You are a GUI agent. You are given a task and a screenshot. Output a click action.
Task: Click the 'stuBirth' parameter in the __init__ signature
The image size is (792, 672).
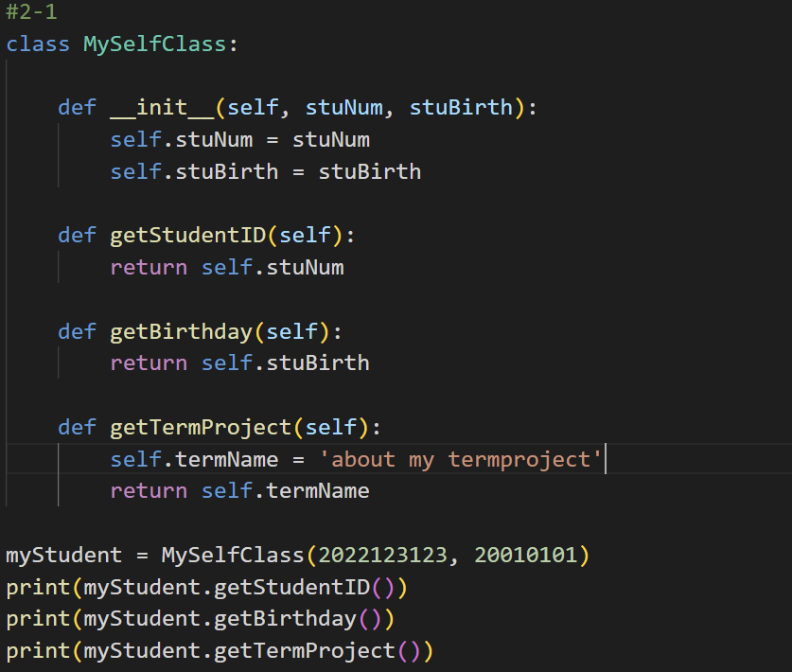(x=461, y=108)
